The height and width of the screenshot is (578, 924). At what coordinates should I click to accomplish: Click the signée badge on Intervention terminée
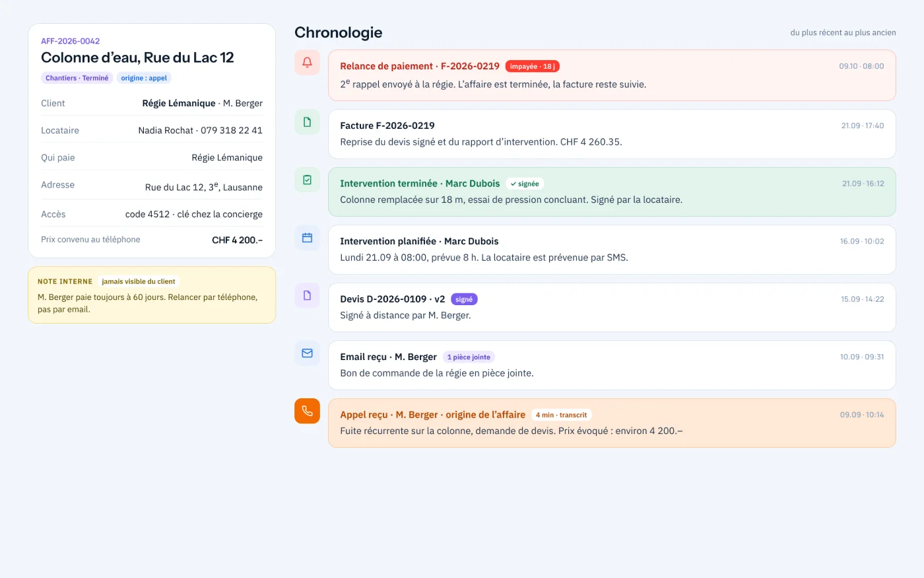525,184
